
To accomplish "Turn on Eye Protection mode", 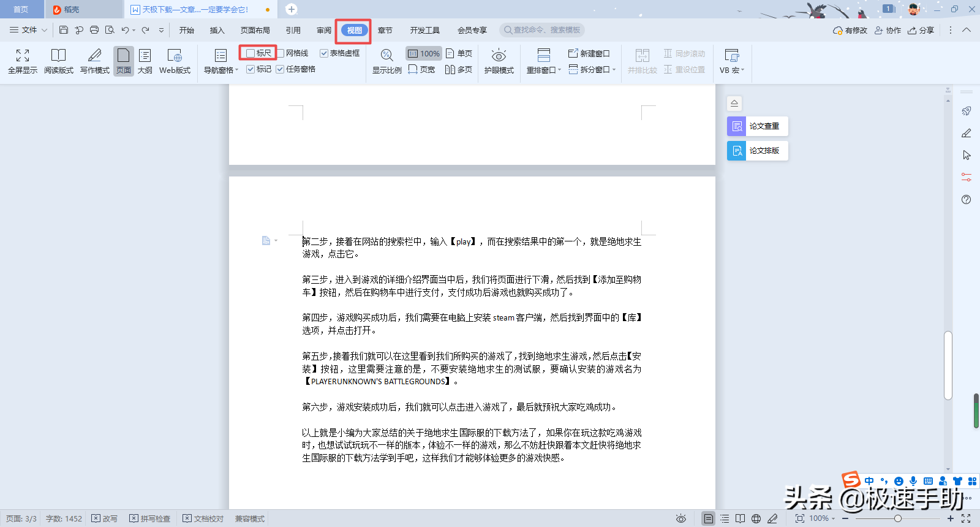I will pyautogui.click(x=499, y=61).
